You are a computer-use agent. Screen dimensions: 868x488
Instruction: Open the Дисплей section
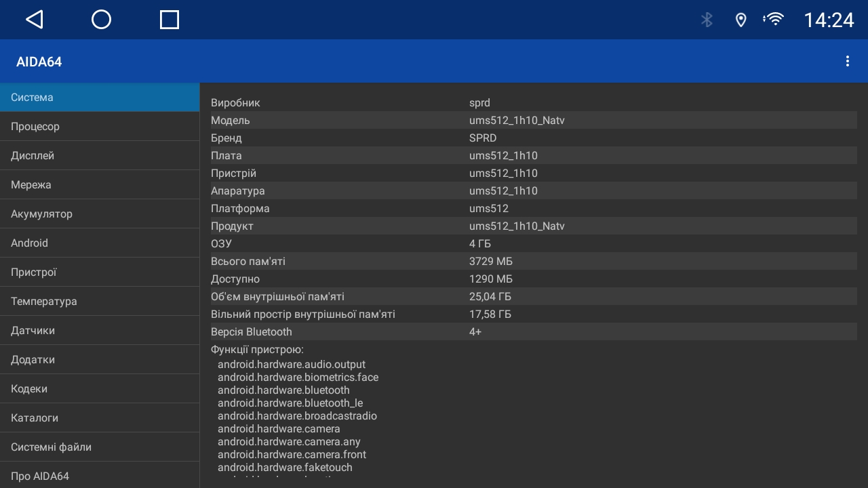point(100,156)
